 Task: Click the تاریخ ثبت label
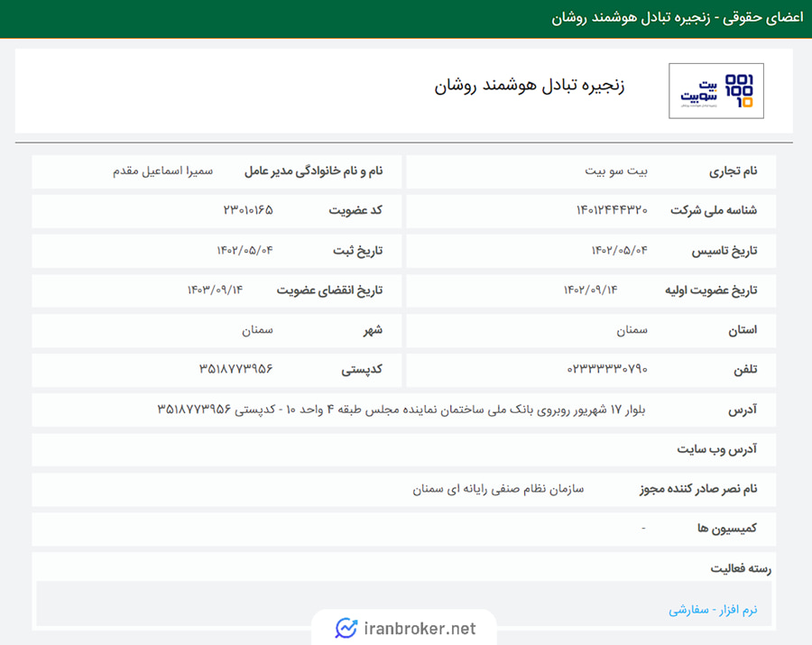tap(357, 251)
